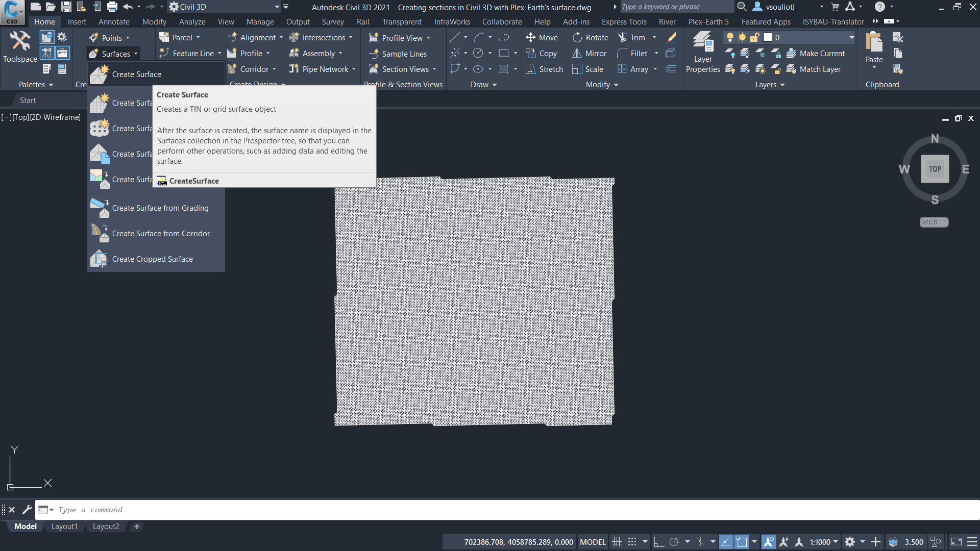980x551 pixels.
Task: Toggle isometric drafting in status bar
Action: point(700,542)
